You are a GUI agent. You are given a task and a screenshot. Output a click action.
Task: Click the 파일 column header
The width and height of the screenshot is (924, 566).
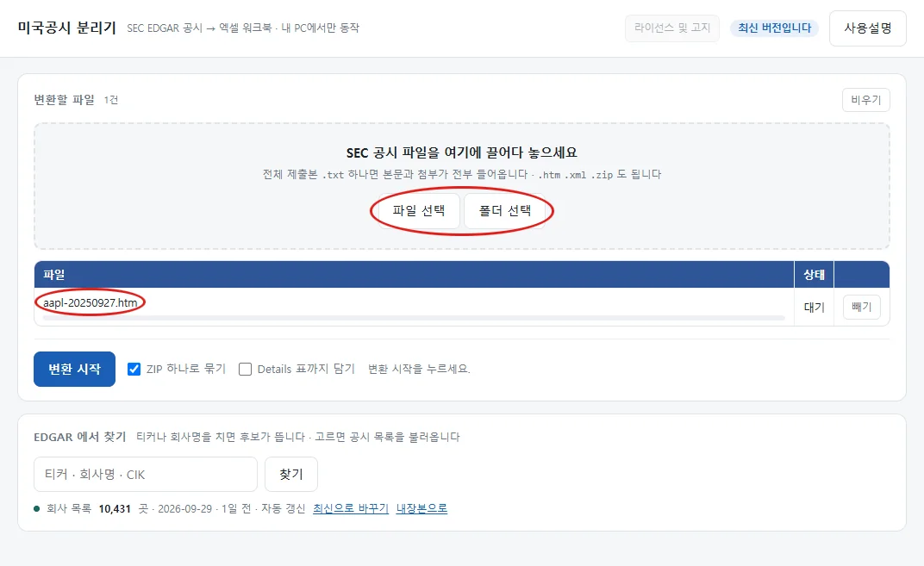click(414, 275)
